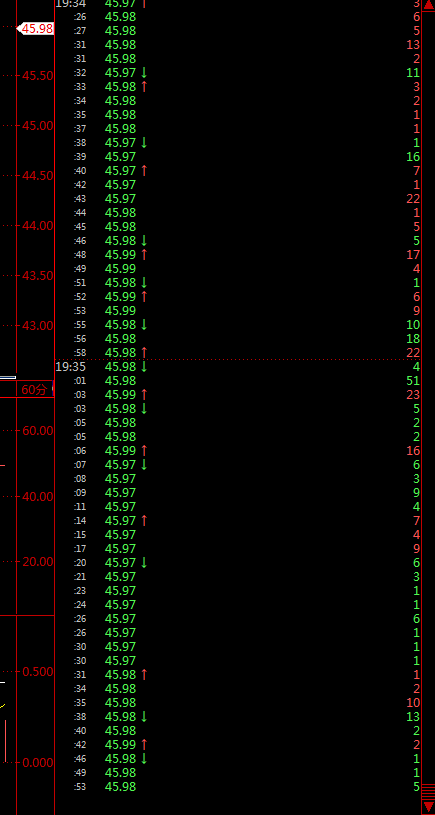Click volume 18 on the 19:34:56 tick

click(413, 339)
